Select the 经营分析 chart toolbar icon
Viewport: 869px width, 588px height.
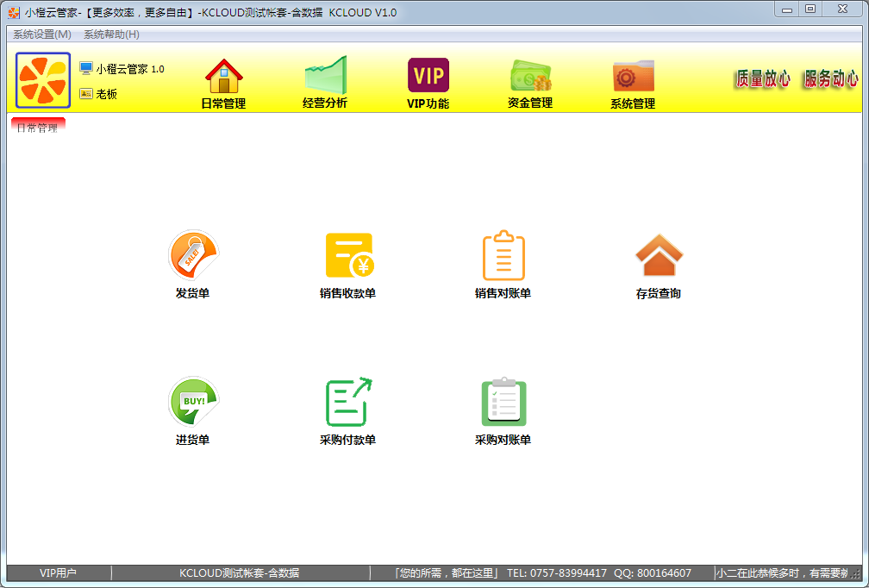326,75
